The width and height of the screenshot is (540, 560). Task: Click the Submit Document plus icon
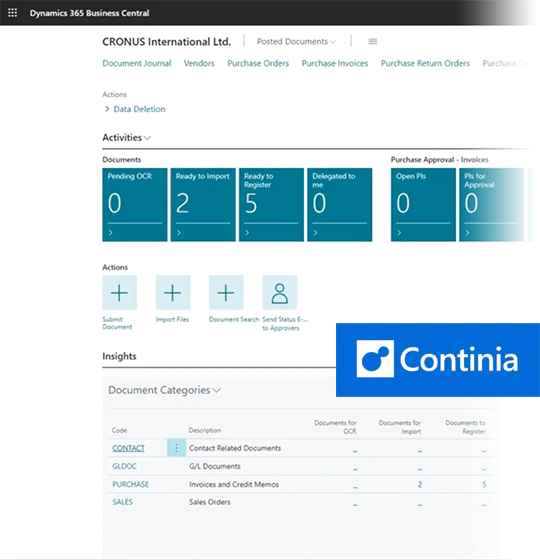click(119, 292)
